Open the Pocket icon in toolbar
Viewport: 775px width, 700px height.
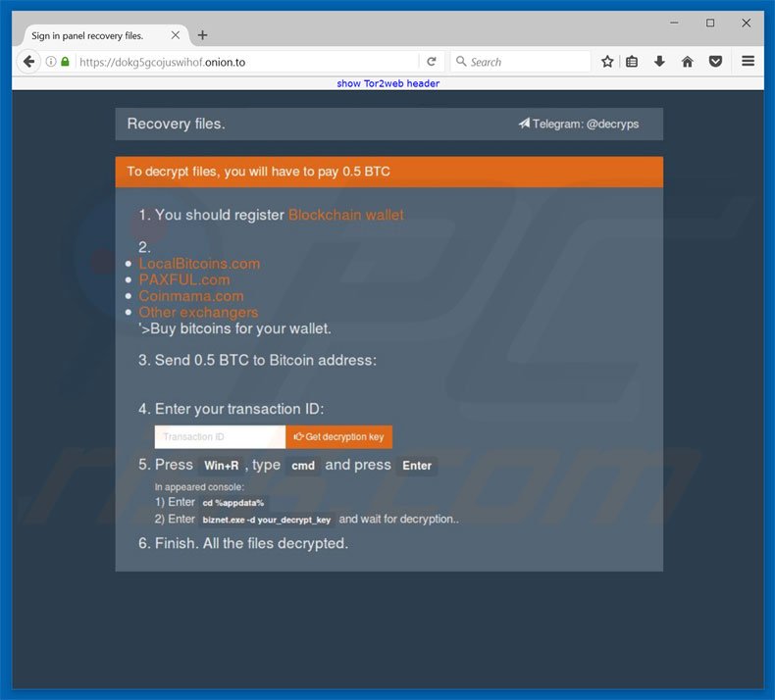(715, 61)
